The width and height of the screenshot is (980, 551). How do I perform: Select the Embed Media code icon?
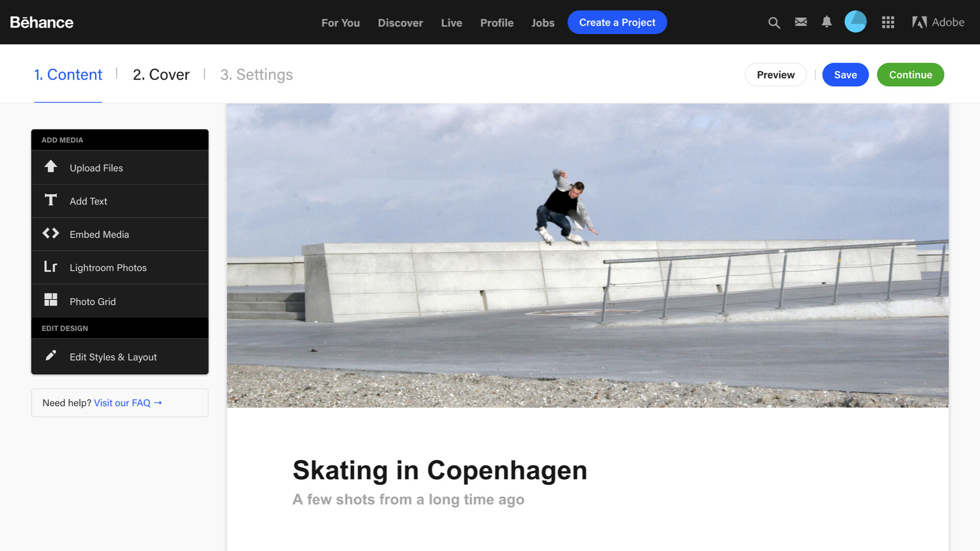(x=51, y=233)
